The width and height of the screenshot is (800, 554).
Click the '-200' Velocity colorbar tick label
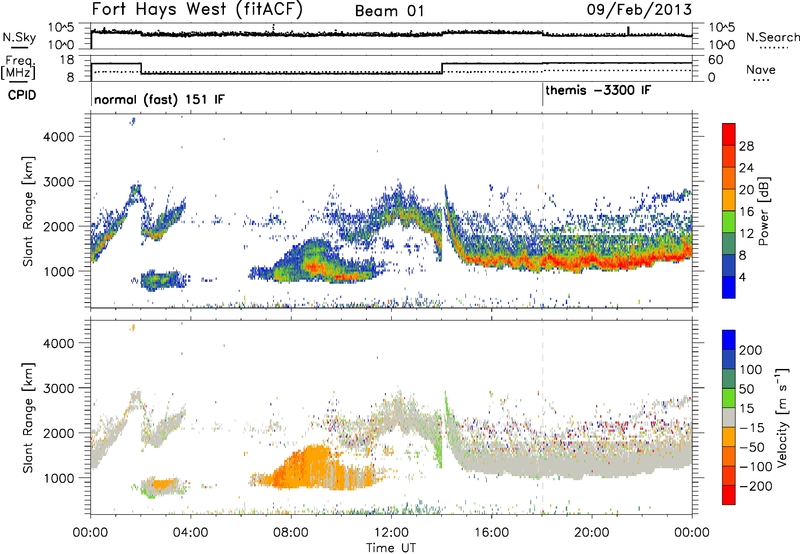[x=756, y=486]
